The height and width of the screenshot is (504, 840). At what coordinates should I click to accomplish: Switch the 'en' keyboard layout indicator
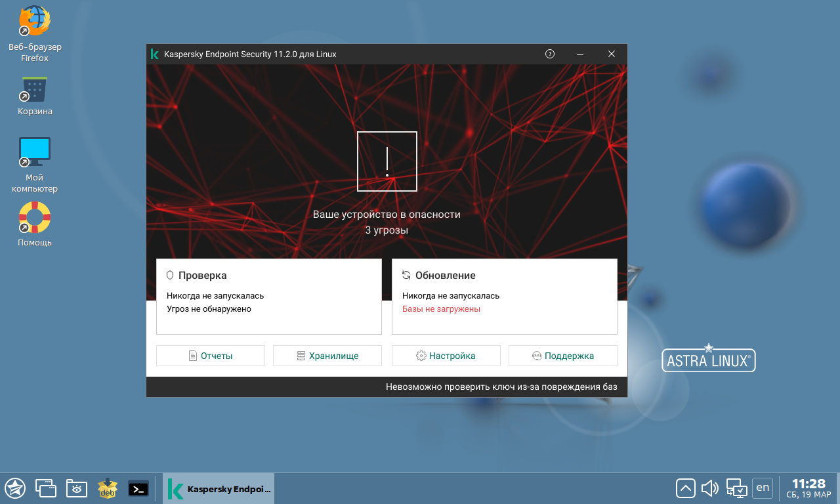[763, 488]
